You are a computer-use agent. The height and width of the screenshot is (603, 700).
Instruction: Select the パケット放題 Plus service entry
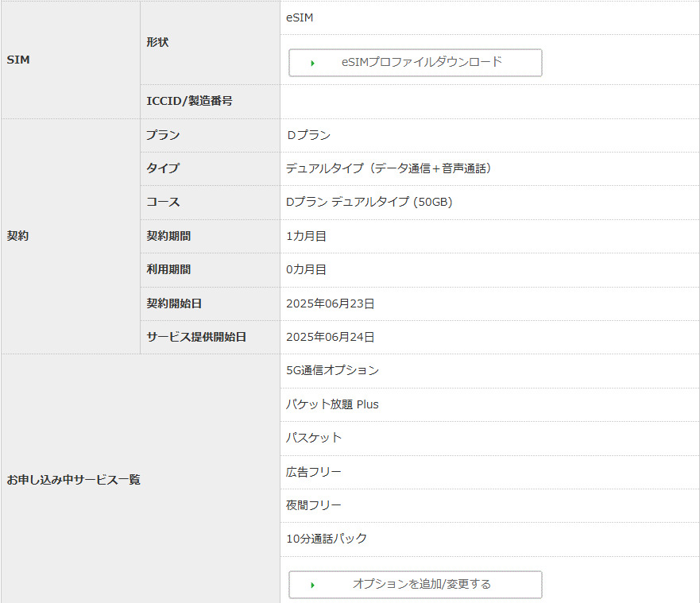click(x=332, y=404)
